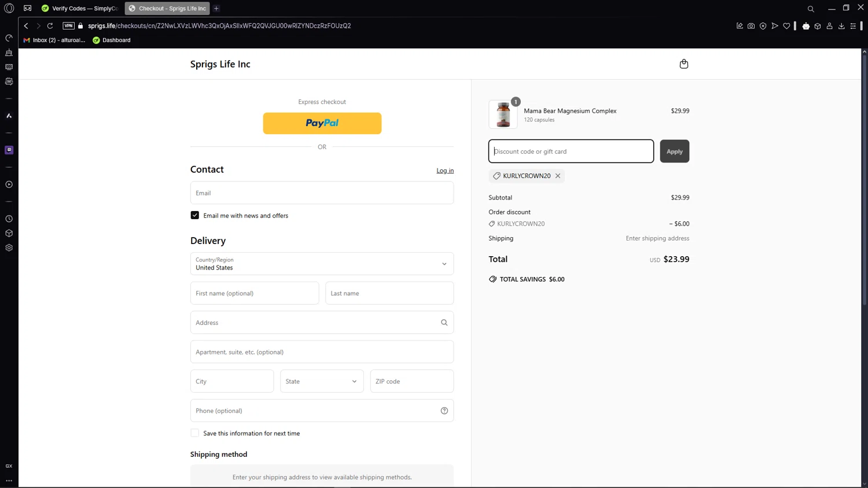
Task: Click TOTAL SAVINGS $6.00 text
Action: pos(532,279)
